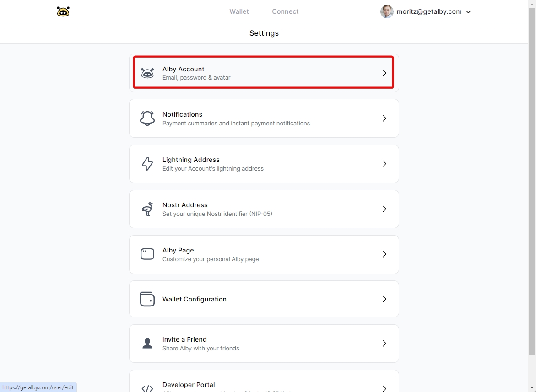Click the Nostr ostrich icon
The height and width of the screenshot is (392, 536).
pos(147,209)
